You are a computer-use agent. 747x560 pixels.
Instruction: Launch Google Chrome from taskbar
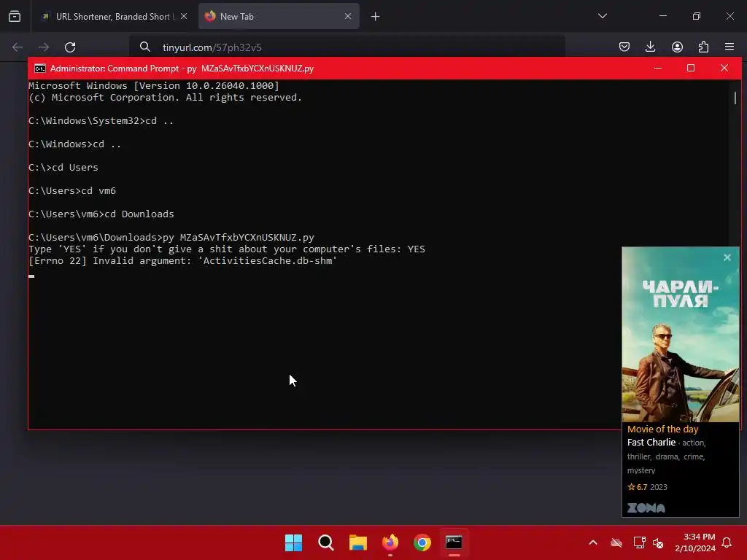pos(422,542)
